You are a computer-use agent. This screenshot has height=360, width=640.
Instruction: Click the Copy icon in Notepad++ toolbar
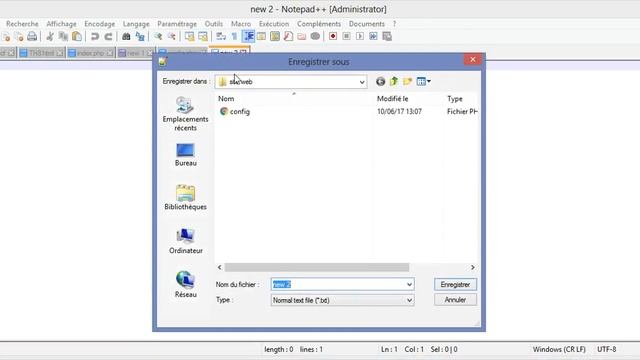(63, 37)
